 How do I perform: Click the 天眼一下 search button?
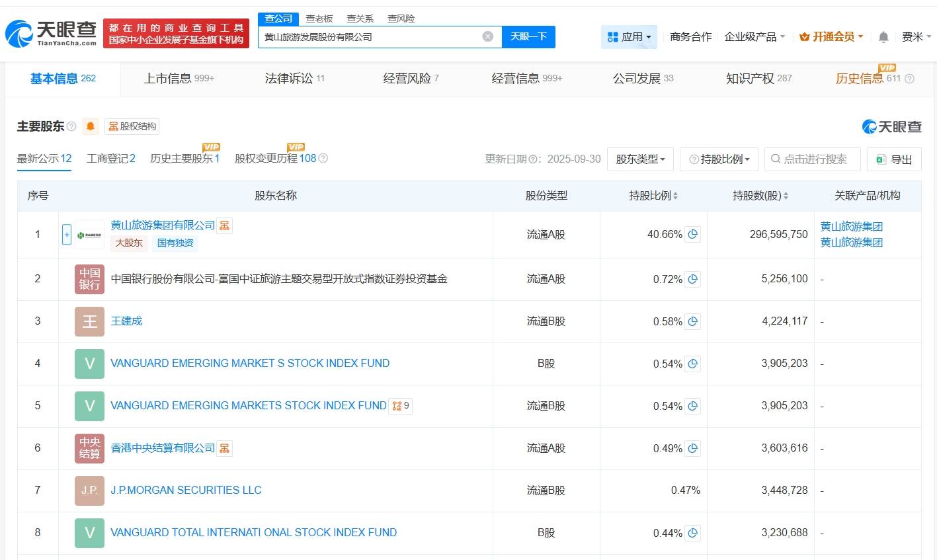click(x=528, y=36)
